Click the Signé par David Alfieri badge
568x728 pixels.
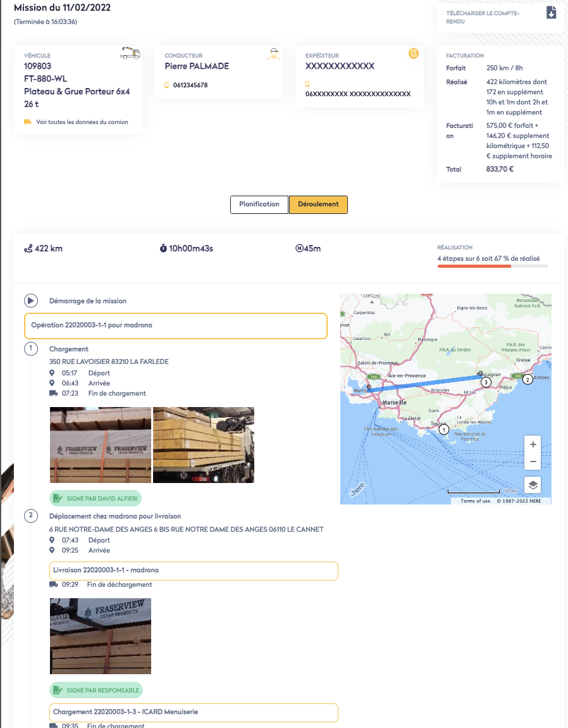[x=96, y=498]
